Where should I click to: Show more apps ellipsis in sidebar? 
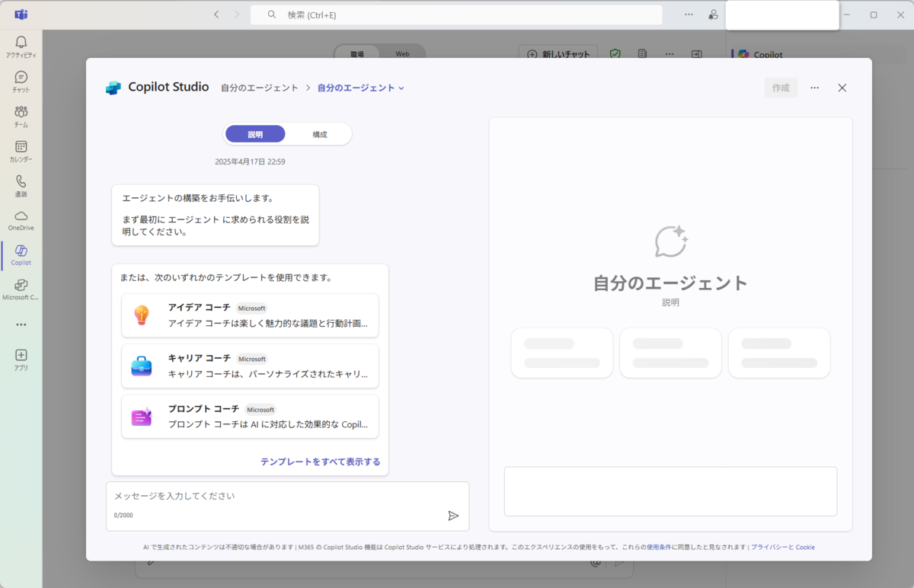21,324
